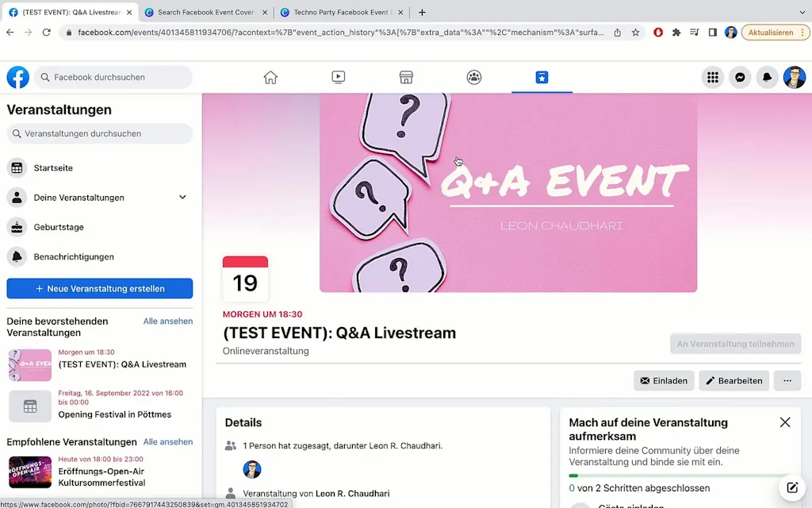Go to Facebook Home via house icon

click(270, 77)
